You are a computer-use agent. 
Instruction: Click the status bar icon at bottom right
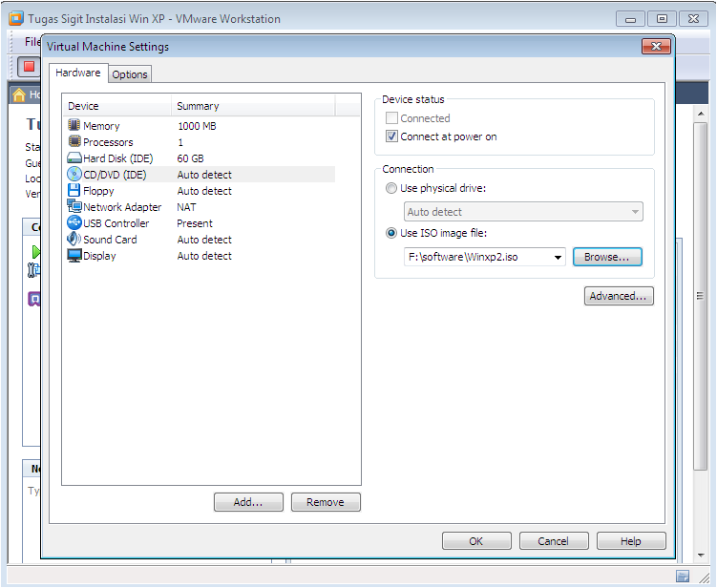point(683,577)
